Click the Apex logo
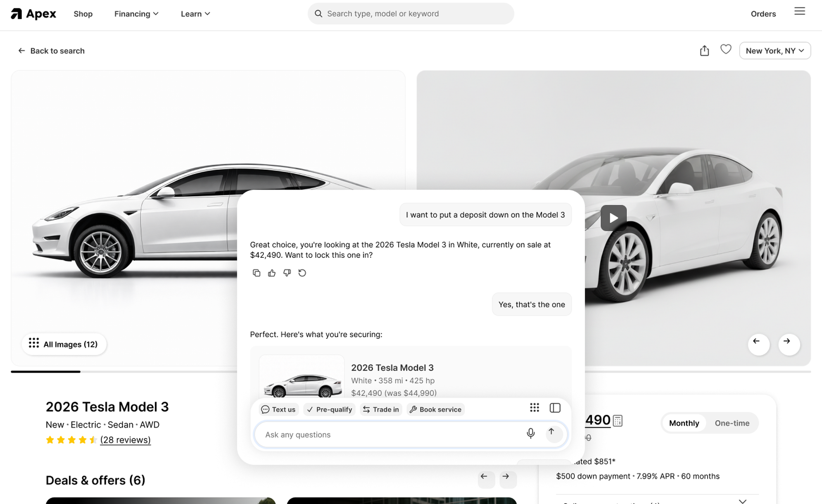Image resolution: width=822 pixels, height=504 pixels. pos(33,14)
